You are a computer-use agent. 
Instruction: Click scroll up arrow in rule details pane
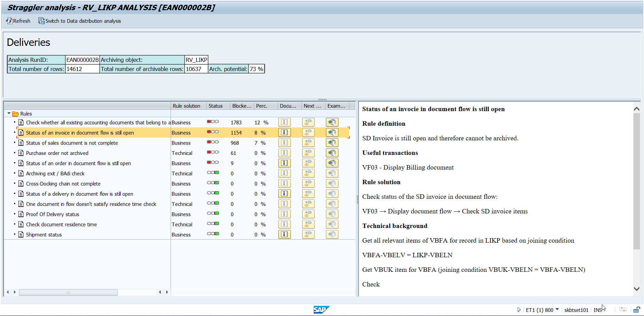pos(637,109)
